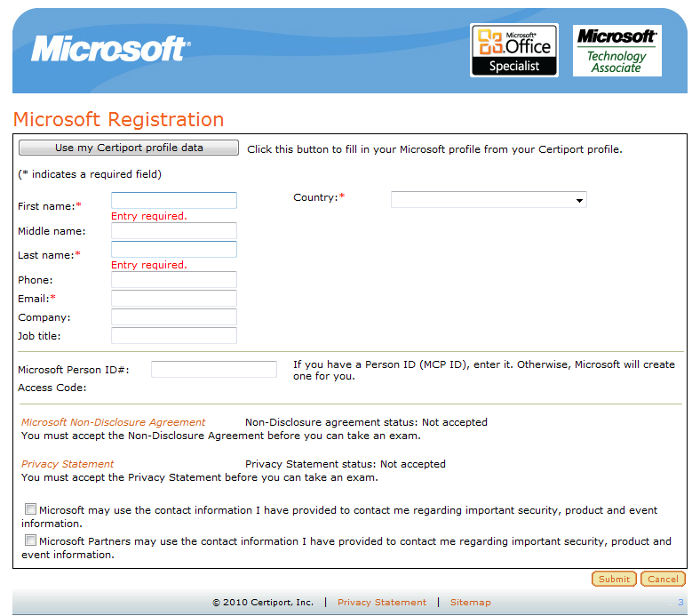This screenshot has width=700, height=616.
Task: Click the Microsoft logo in header
Action: [111, 48]
